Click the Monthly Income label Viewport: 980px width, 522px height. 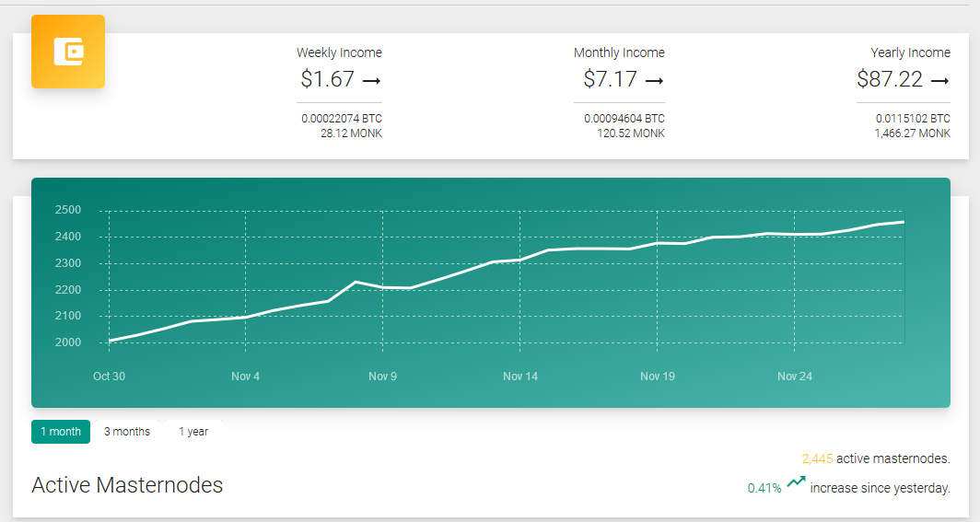(619, 52)
